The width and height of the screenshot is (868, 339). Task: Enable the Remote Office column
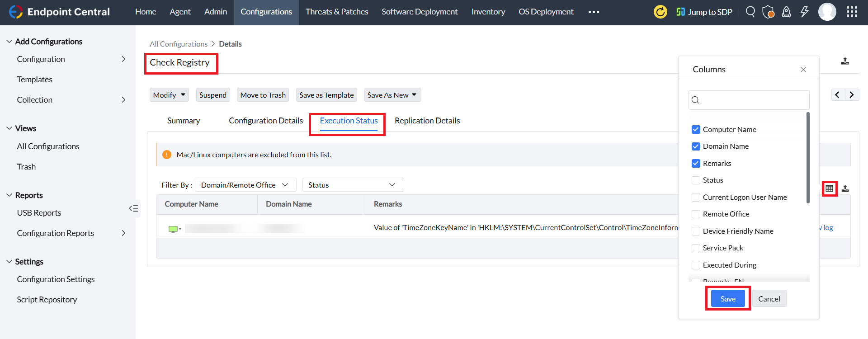[x=696, y=214]
